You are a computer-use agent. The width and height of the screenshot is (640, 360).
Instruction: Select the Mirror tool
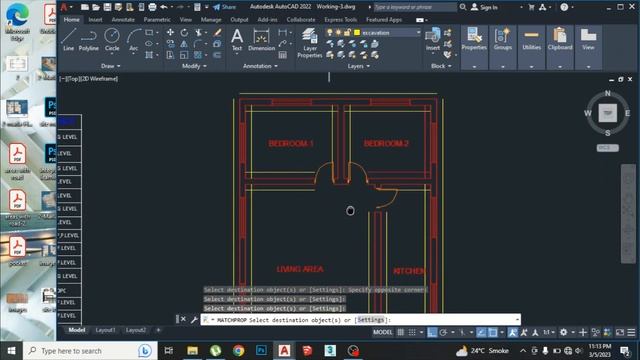coord(184,44)
